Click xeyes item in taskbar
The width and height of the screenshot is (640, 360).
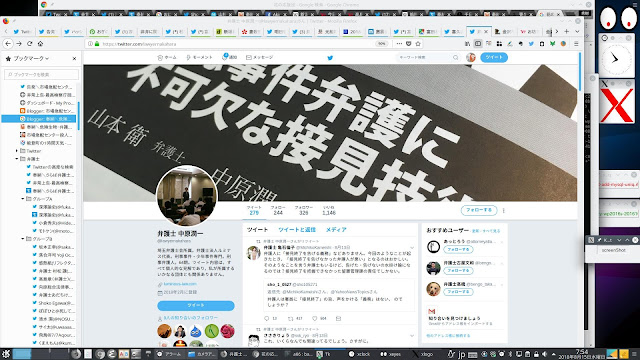[x=391, y=354]
